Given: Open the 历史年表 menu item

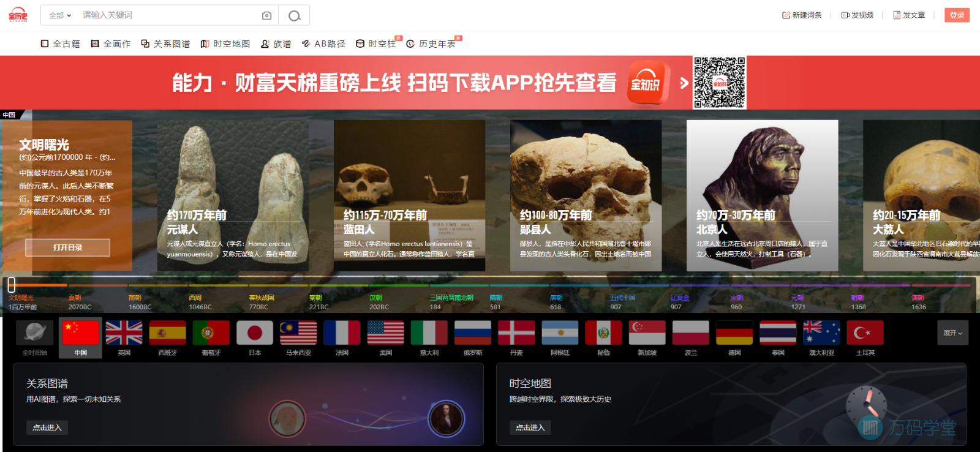Looking at the screenshot, I should [x=431, y=43].
